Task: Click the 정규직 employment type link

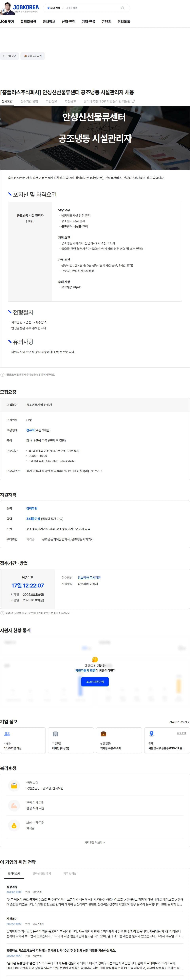Action: pyautogui.click(x=30, y=430)
